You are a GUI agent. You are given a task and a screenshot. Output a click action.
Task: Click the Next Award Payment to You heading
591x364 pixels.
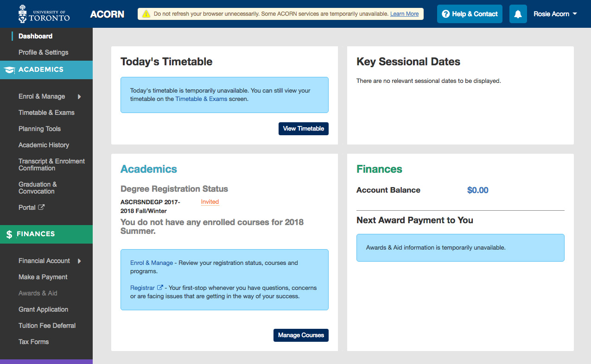tap(415, 220)
